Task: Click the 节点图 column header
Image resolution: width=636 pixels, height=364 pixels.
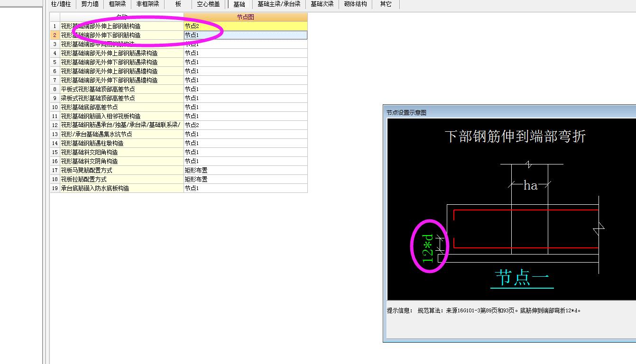Action: 245,17
